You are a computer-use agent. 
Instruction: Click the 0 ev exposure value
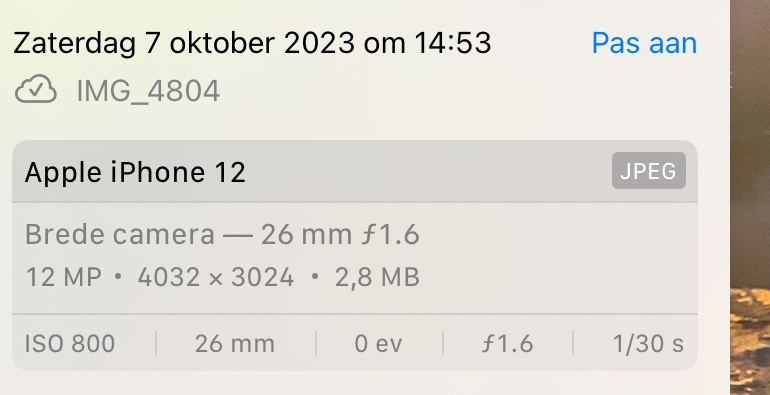click(x=378, y=343)
